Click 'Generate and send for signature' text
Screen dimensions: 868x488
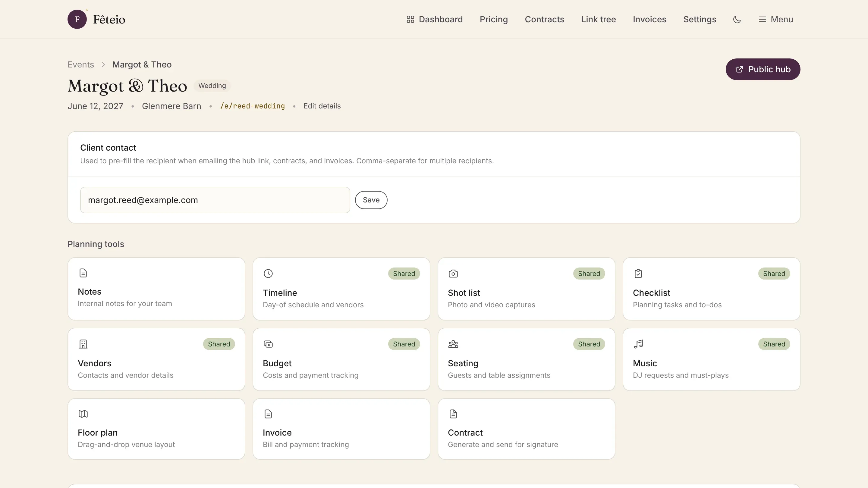point(503,445)
